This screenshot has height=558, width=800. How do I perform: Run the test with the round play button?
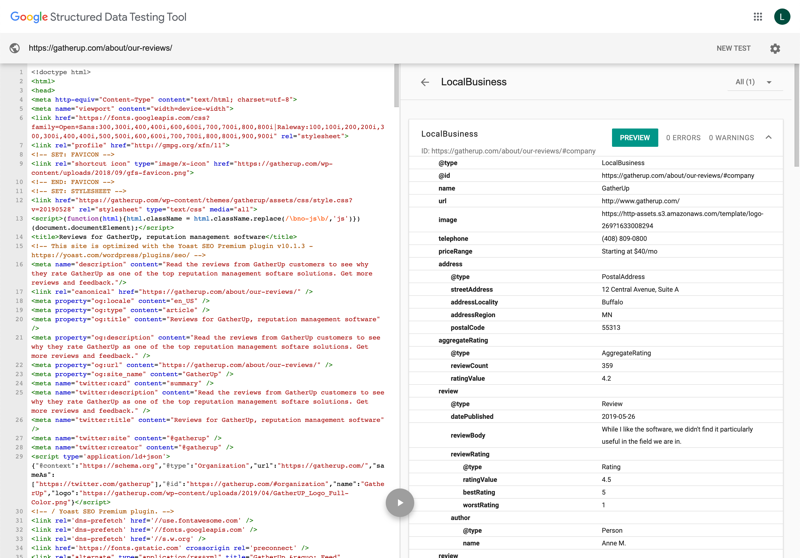(400, 502)
